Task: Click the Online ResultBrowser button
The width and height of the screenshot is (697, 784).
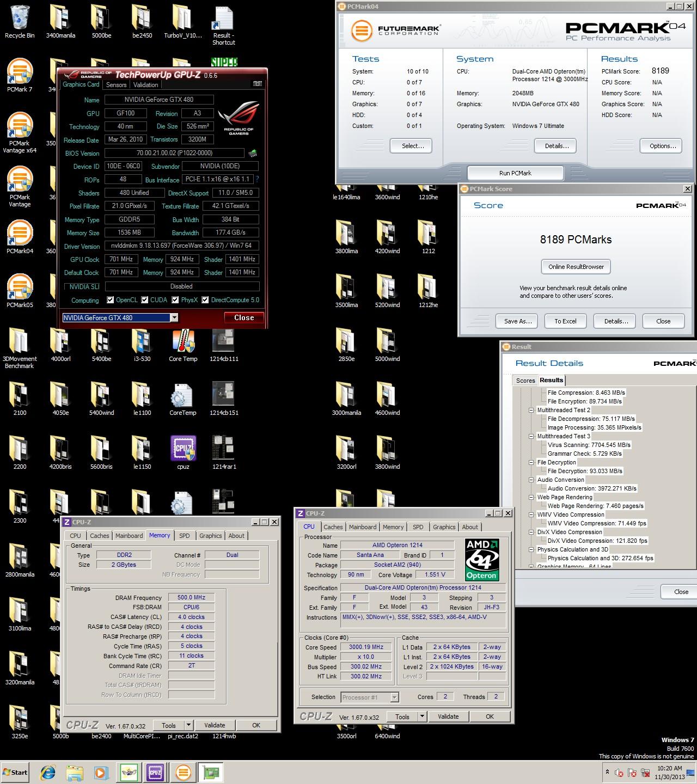Action: [576, 267]
